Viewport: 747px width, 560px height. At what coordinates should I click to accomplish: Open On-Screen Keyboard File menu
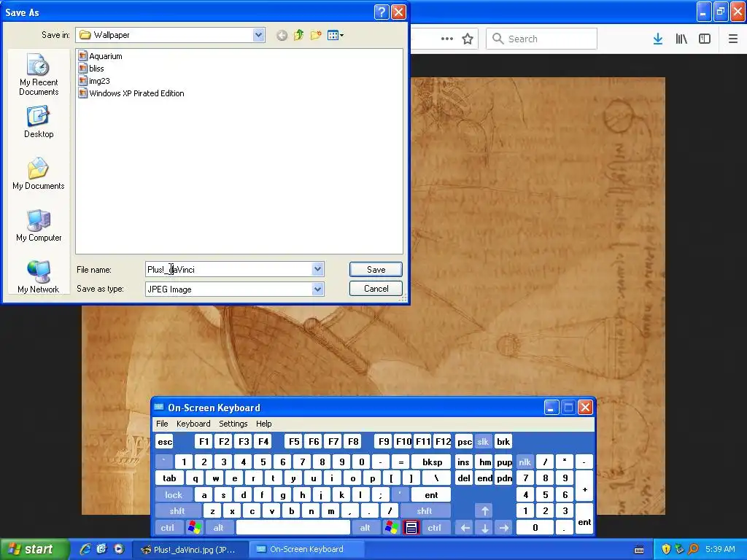click(162, 424)
